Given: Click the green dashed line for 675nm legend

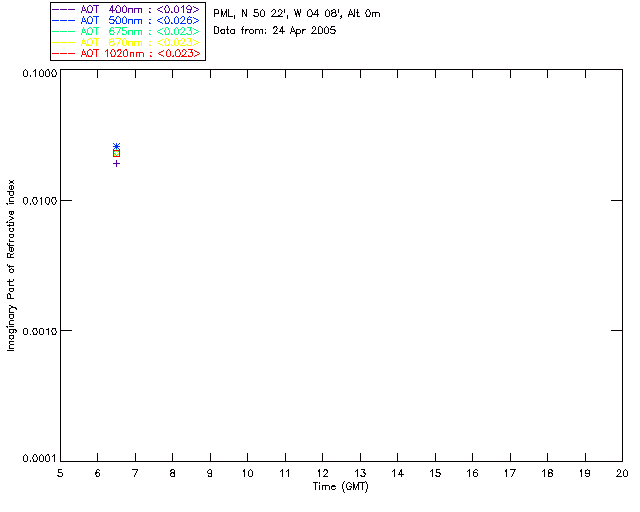Looking at the screenshot, I should point(63,31).
